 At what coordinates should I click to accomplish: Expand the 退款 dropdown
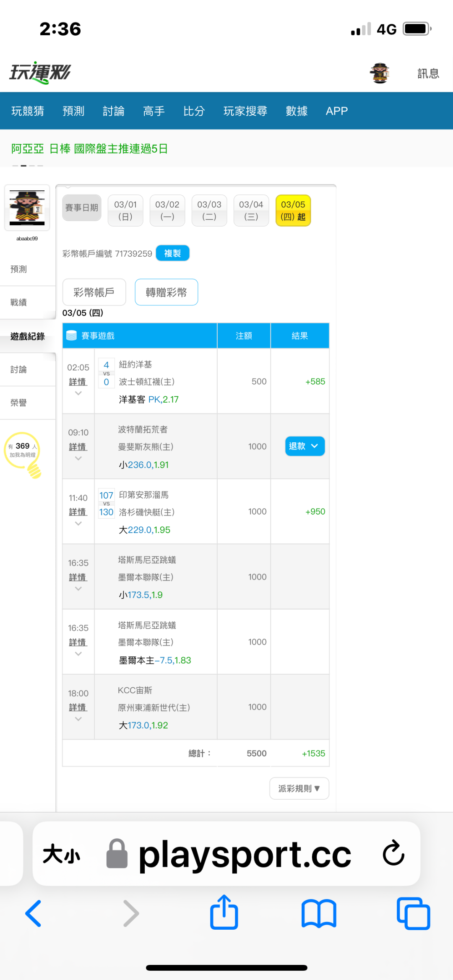click(x=305, y=446)
